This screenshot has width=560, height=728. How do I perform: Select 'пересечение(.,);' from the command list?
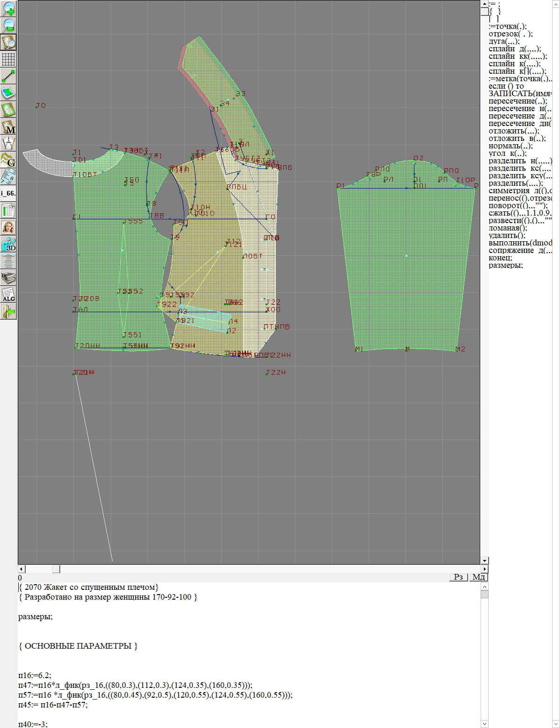point(518,101)
